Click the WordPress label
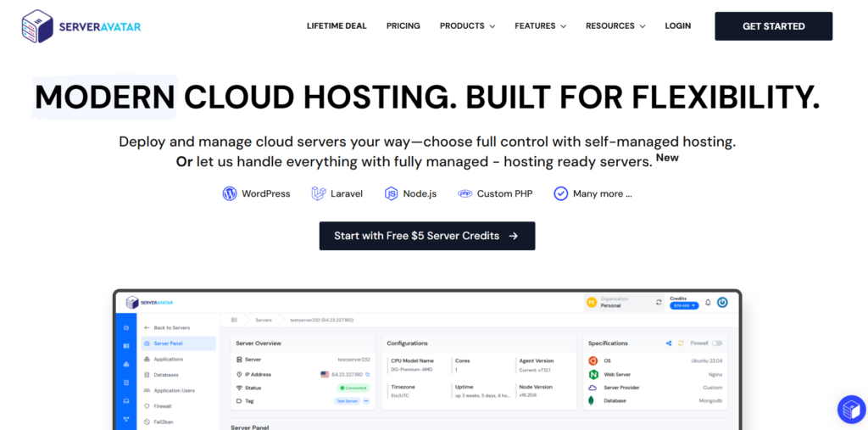This screenshot has height=430, width=868. [265, 194]
